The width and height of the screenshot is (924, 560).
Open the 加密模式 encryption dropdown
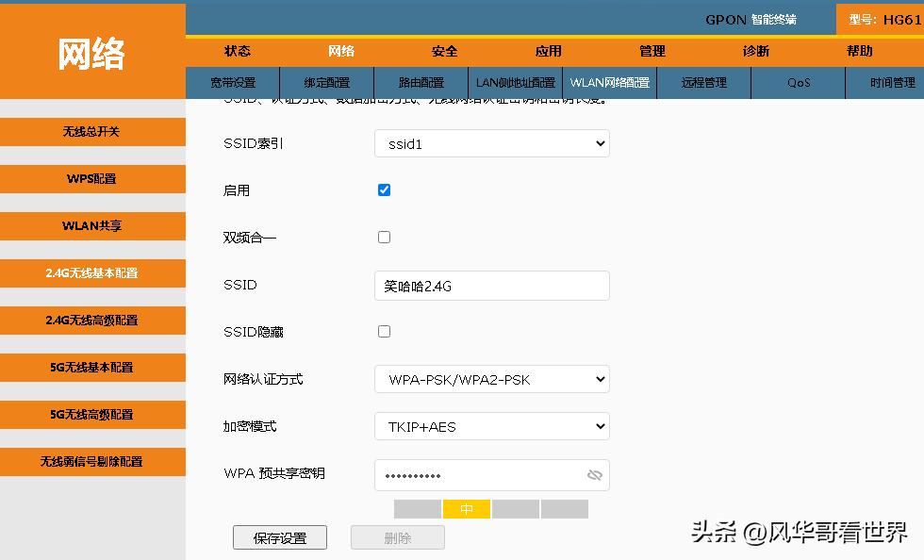coord(491,426)
